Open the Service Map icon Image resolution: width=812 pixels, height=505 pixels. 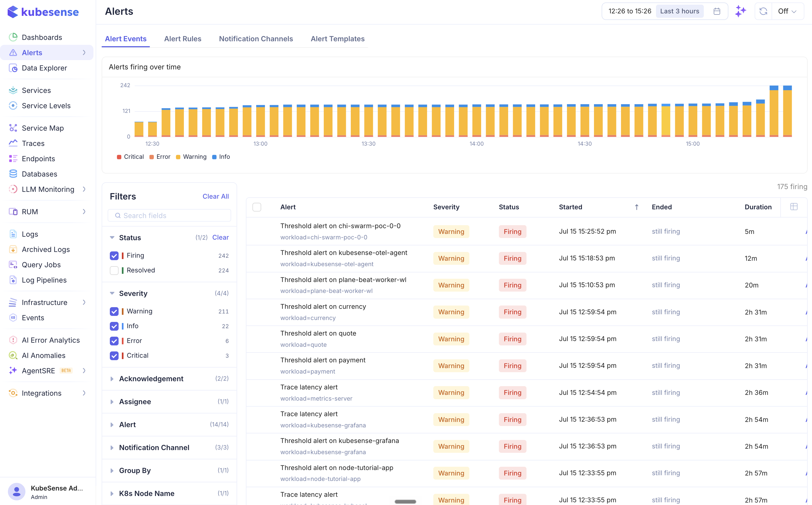click(x=13, y=128)
